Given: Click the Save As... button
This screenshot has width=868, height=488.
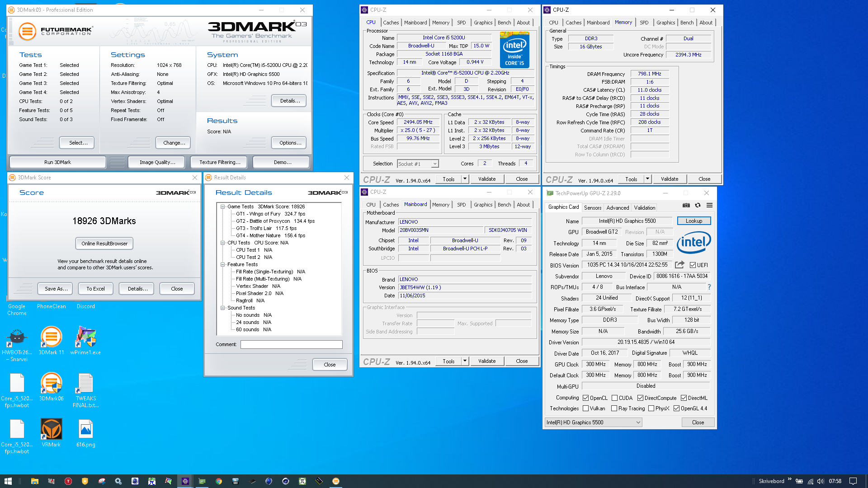Looking at the screenshot, I should [x=56, y=289].
